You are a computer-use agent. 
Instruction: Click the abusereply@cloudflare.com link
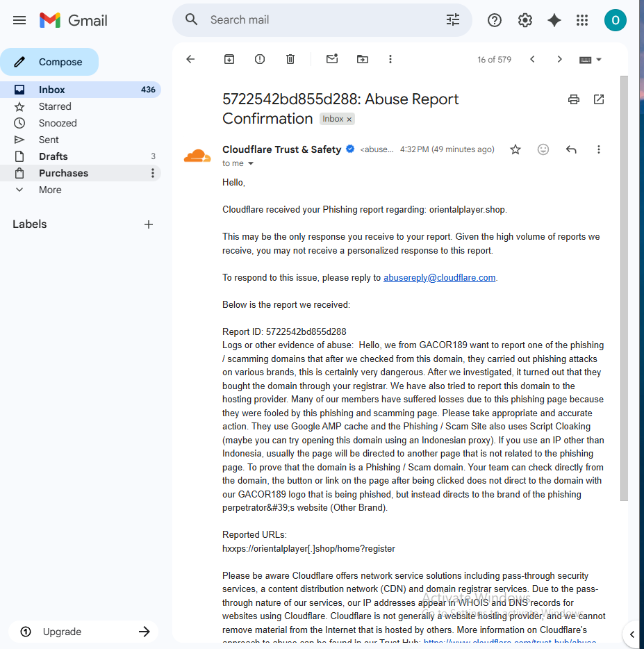coord(439,278)
